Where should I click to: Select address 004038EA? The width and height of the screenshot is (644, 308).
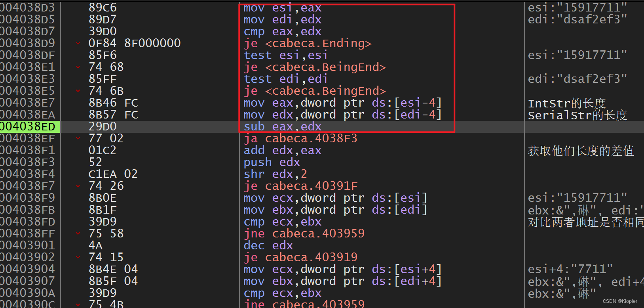[27, 115]
